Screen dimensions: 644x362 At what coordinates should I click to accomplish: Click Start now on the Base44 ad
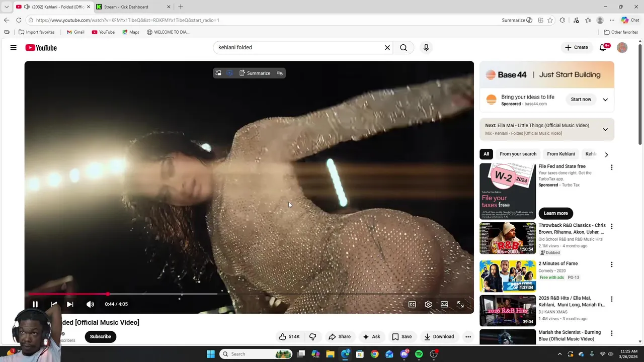click(581, 100)
